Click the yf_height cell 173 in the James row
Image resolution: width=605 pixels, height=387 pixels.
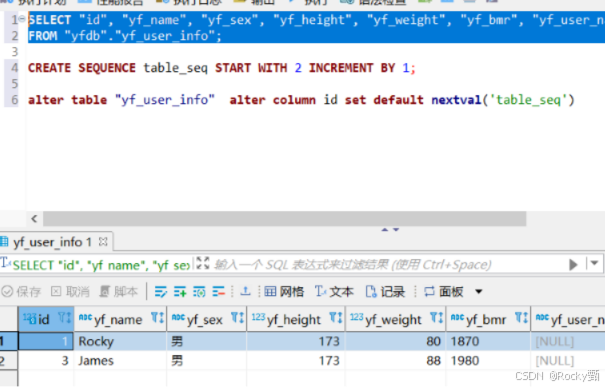(x=296, y=360)
